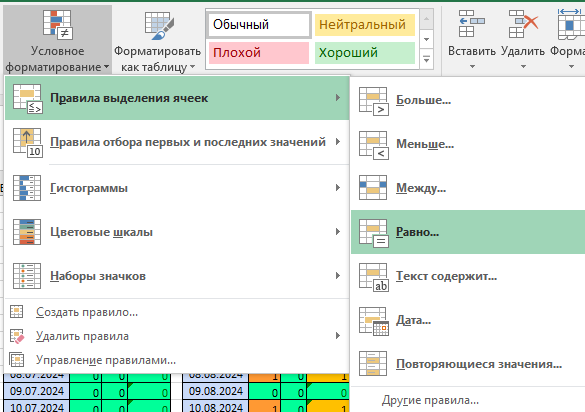Click the Цветовые шкалы icon
Image resolution: width=585 pixels, height=412 pixels.
click(x=27, y=232)
